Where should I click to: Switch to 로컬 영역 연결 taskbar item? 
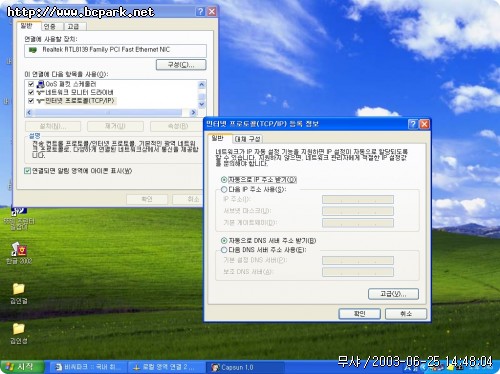pos(166,367)
